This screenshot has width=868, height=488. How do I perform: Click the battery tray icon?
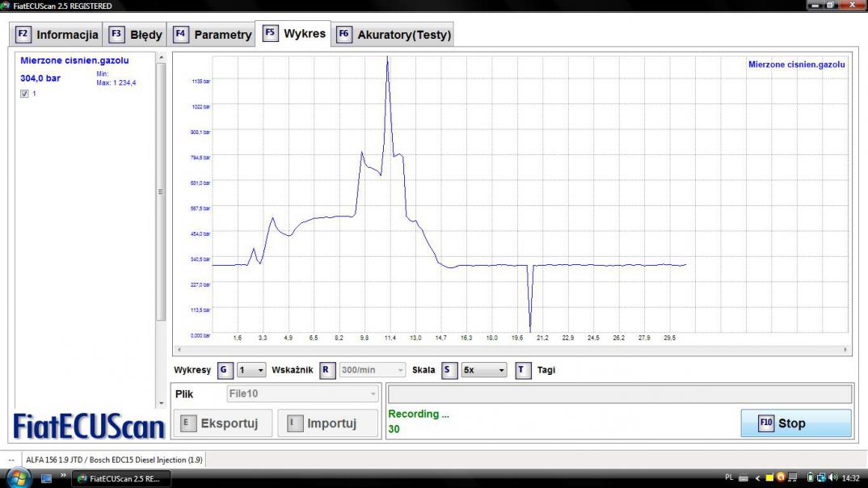810,477
